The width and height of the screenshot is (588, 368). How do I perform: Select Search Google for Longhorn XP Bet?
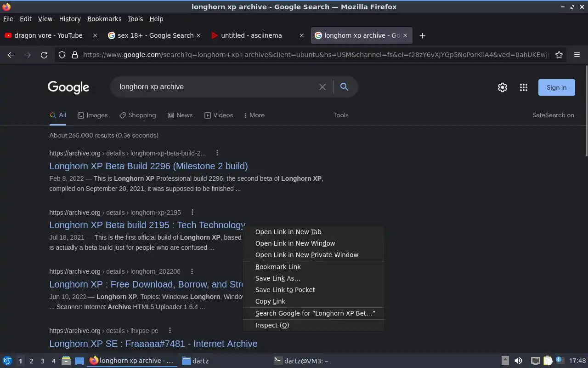[x=313, y=313]
